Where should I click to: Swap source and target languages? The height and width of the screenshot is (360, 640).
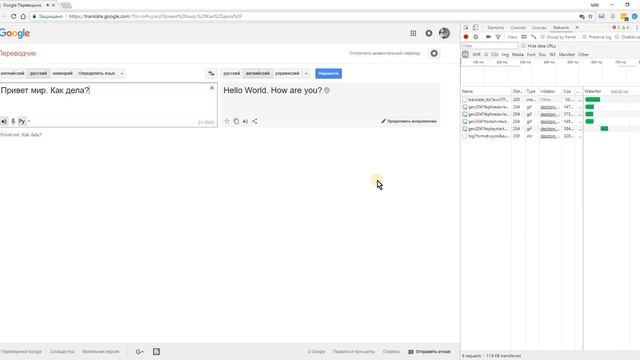pyautogui.click(x=211, y=73)
